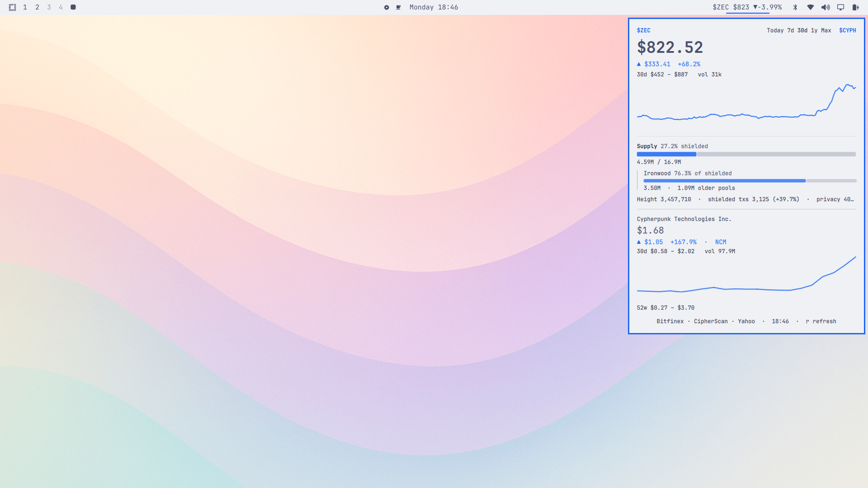
Task: Click the Cypherpunk Technologies Inc. title
Action: pyautogui.click(x=684, y=219)
